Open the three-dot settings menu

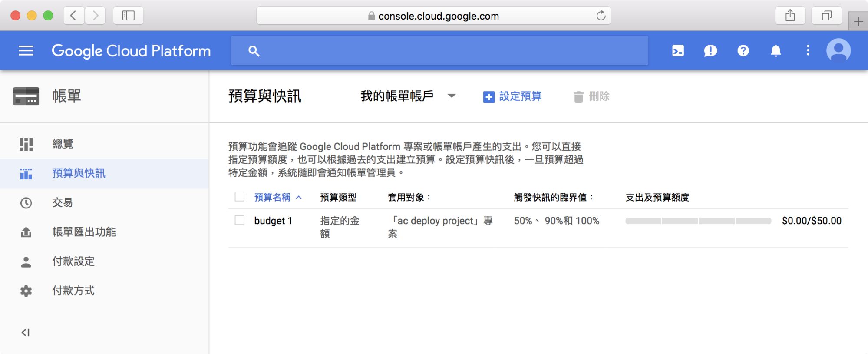pos(808,50)
